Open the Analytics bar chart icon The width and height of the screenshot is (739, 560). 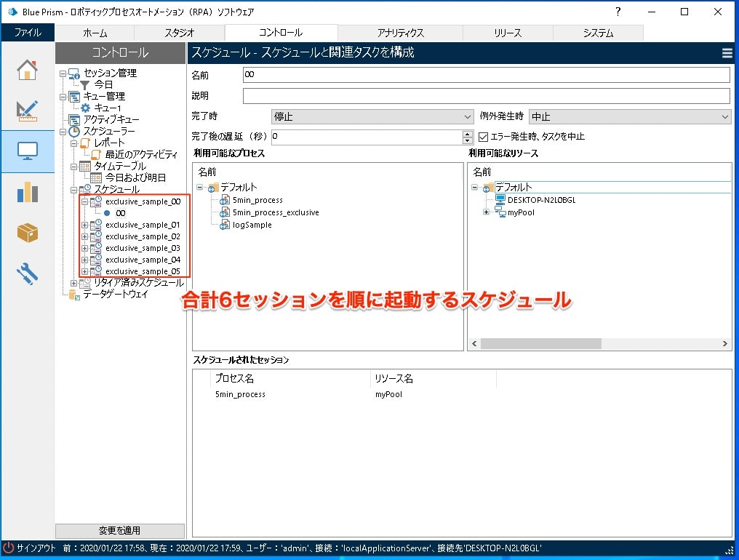28,192
